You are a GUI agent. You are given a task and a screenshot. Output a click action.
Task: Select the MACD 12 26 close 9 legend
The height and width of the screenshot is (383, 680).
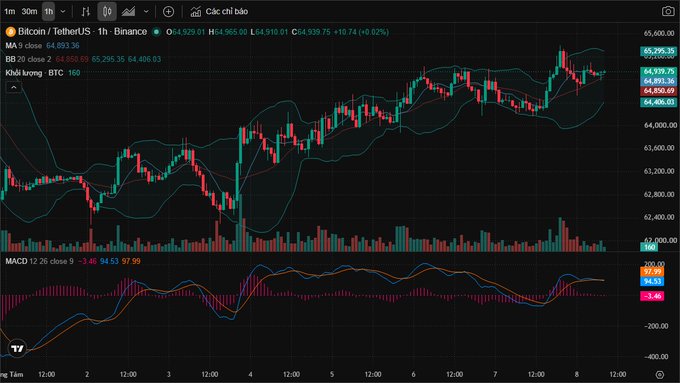[x=39, y=261]
